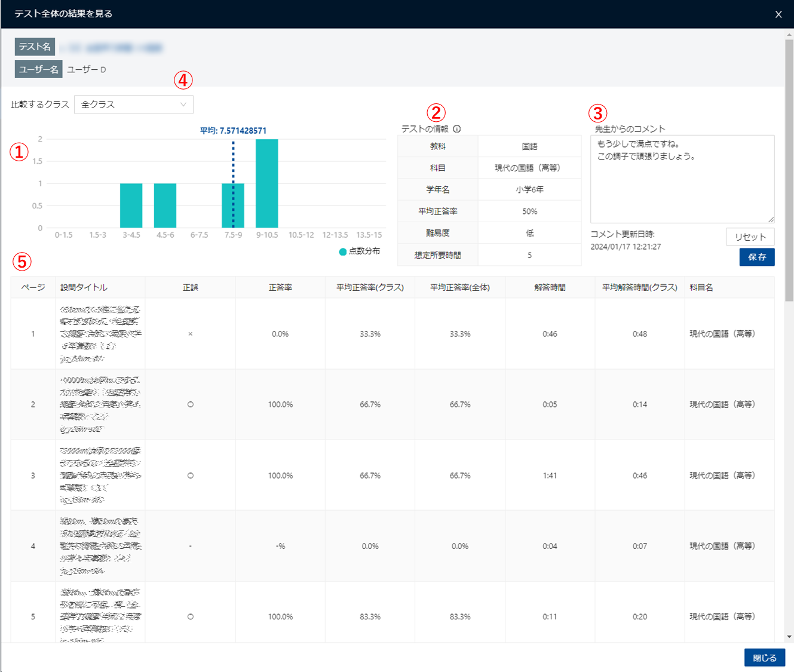Viewport: 794px width, 672px height.
Task: Toggle the 点数分布 legend marker
Action: click(343, 251)
